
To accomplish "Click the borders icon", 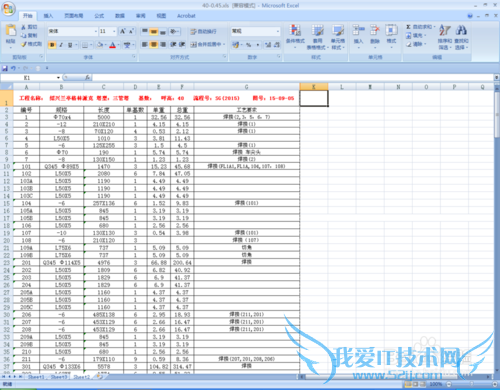I will pyautogui.click(x=85, y=45).
